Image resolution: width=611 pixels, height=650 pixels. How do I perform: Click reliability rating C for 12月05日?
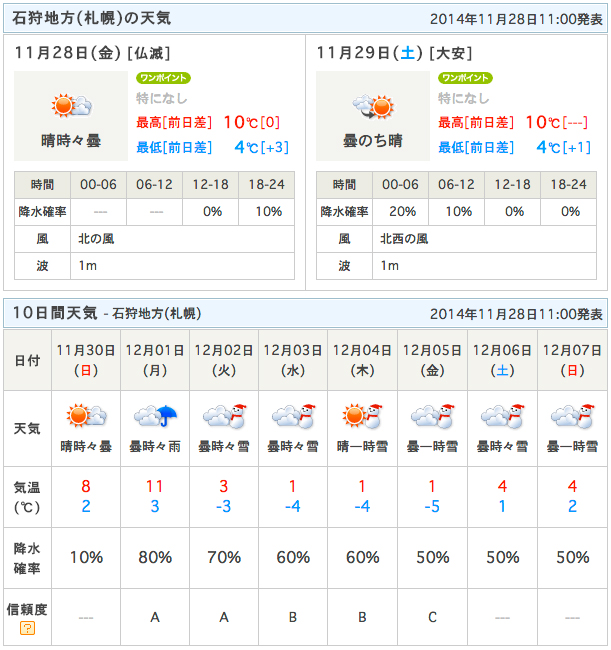432,617
